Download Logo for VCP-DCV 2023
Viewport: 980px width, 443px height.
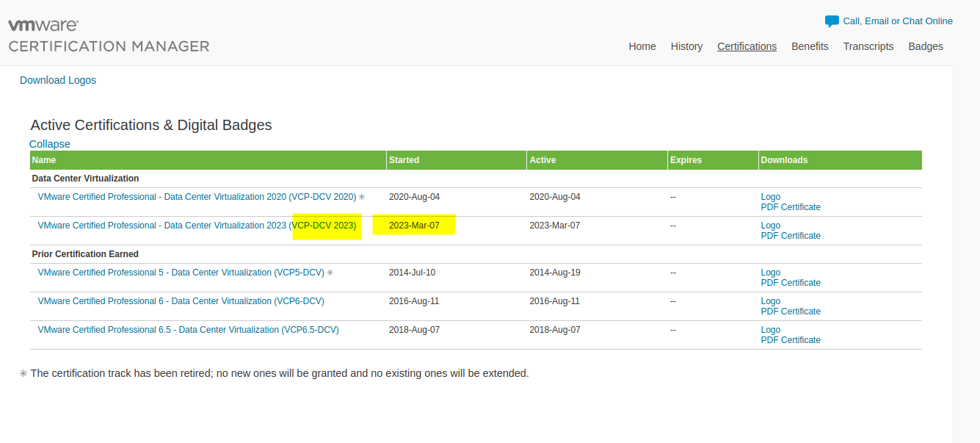(x=771, y=226)
